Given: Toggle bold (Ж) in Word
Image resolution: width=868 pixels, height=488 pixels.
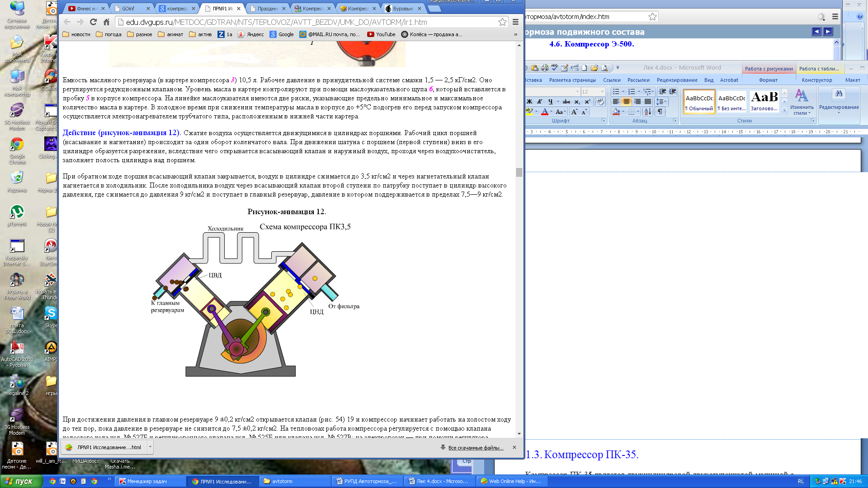Looking at the screenshot, I should pos(529,102).
